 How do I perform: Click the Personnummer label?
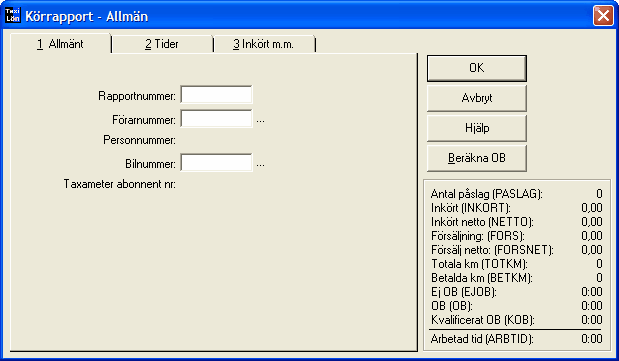[x=139, y=140]
